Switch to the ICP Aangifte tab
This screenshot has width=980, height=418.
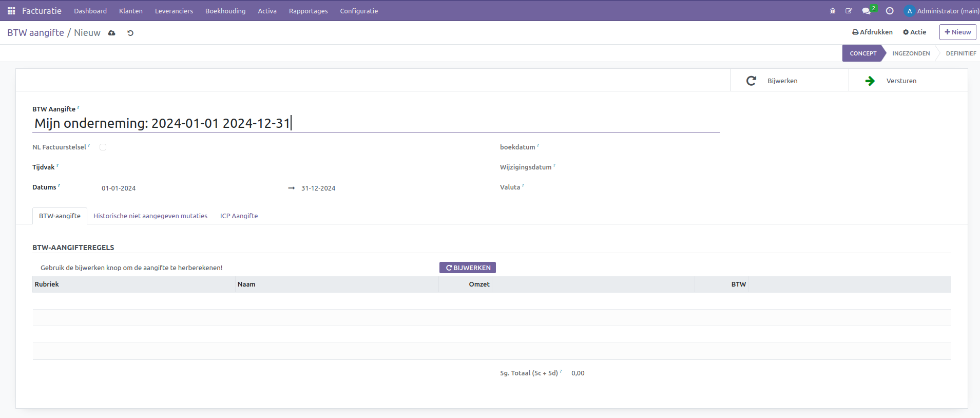239,216
